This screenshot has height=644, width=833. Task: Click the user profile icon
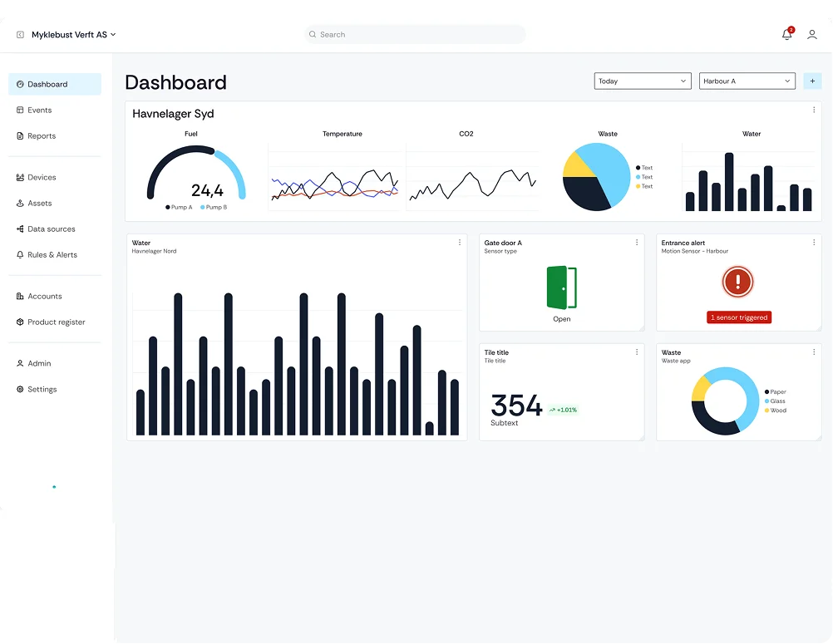(812, 35)
